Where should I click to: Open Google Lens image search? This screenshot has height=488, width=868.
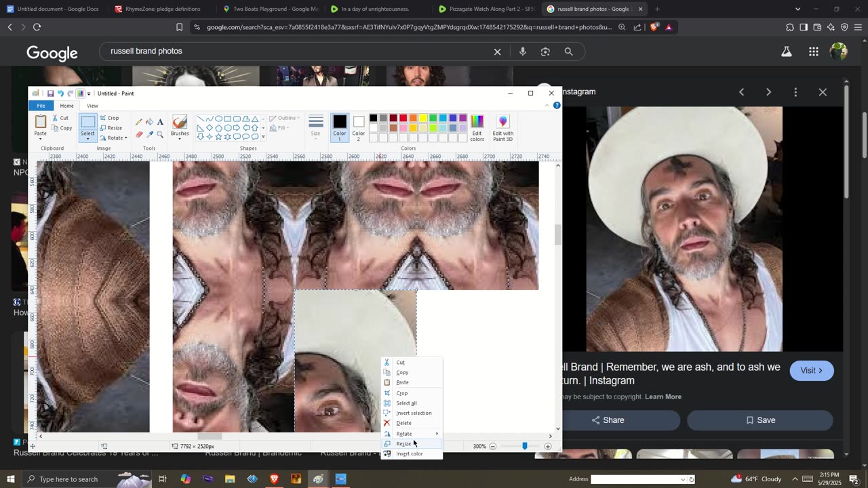pyautogui.click(x=545, y=52)
